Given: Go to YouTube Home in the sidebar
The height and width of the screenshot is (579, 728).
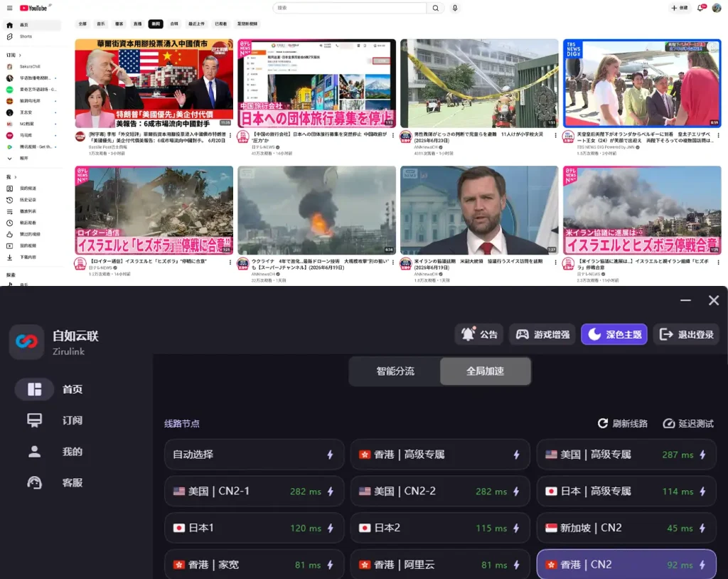Looking at the screenshot, I should [x=33, y=25].
